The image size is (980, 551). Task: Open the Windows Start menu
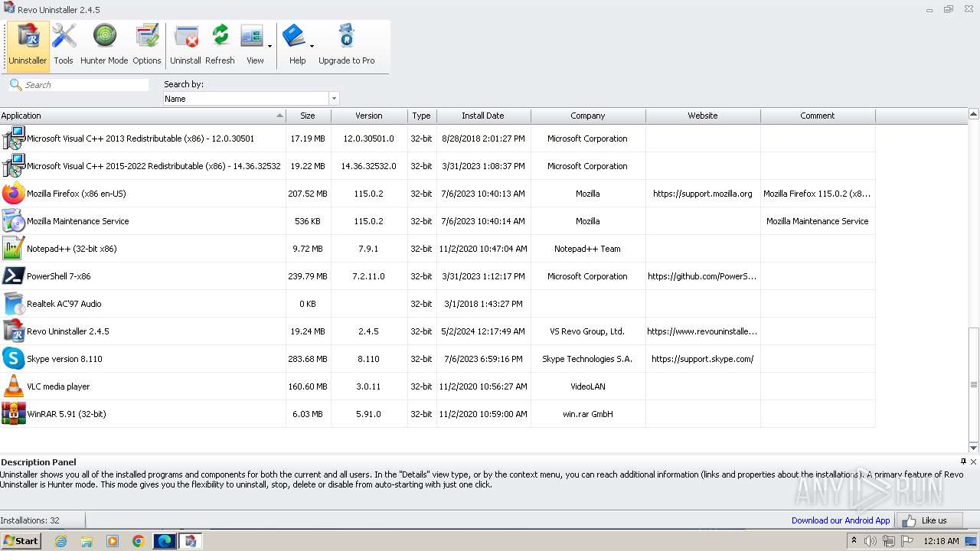[21, 540]
